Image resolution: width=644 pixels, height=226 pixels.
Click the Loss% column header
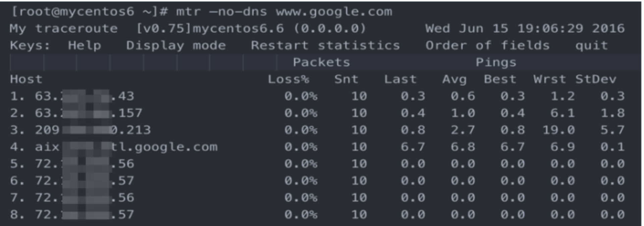click(288, 79)
